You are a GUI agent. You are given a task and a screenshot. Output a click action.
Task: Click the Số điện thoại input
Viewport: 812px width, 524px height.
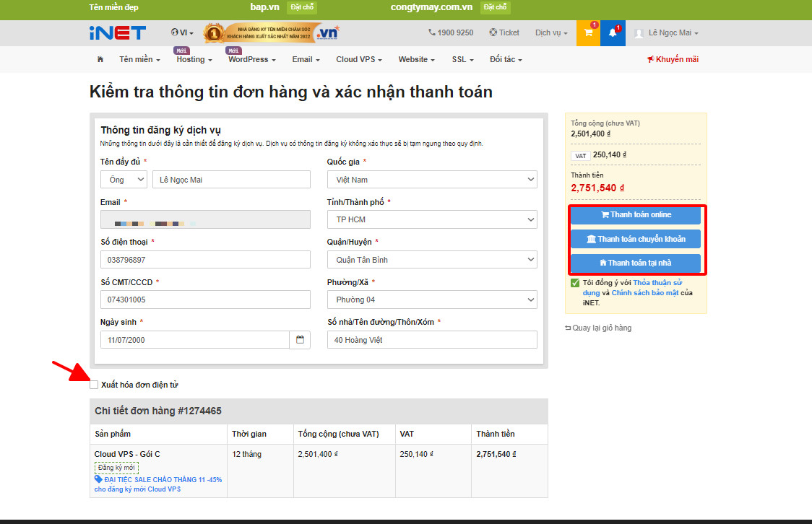(205, 260)
